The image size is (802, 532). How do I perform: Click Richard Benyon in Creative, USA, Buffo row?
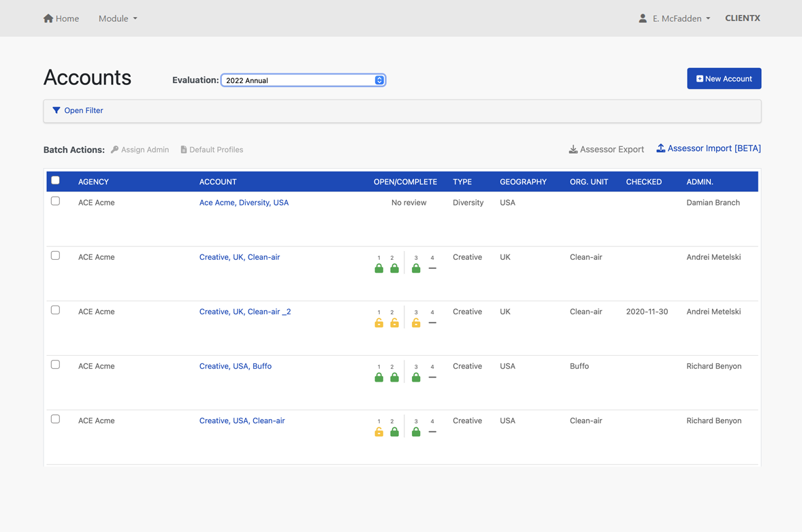[x=714, y=366]
